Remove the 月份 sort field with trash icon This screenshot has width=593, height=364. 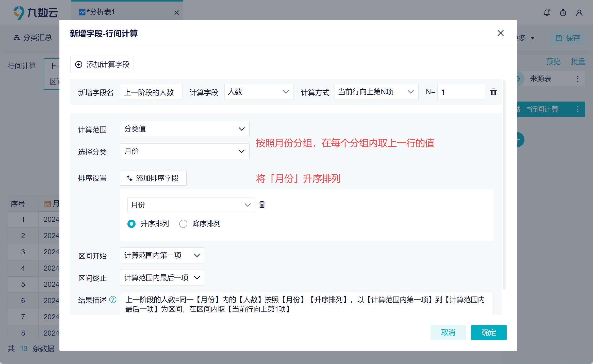262,205
